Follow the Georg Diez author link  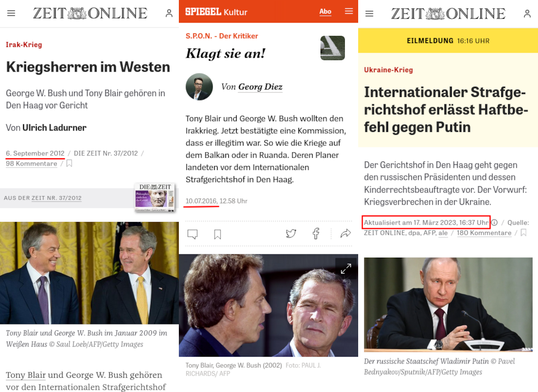pos(260,87)
